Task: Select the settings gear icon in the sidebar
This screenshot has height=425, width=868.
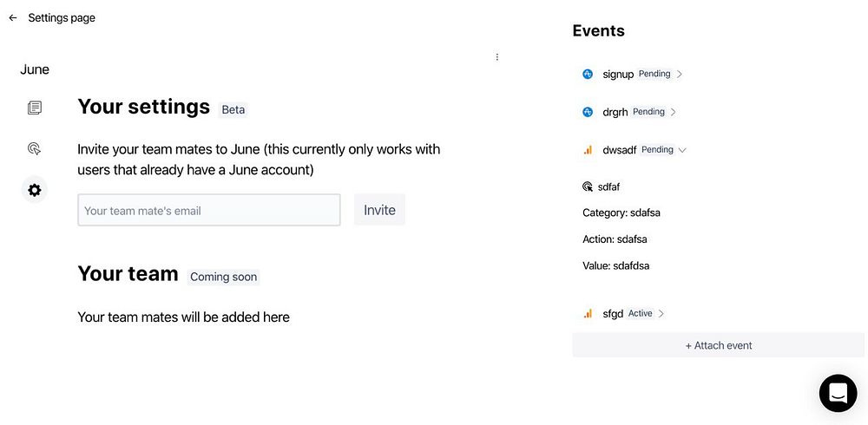Action: pos(34,190)
